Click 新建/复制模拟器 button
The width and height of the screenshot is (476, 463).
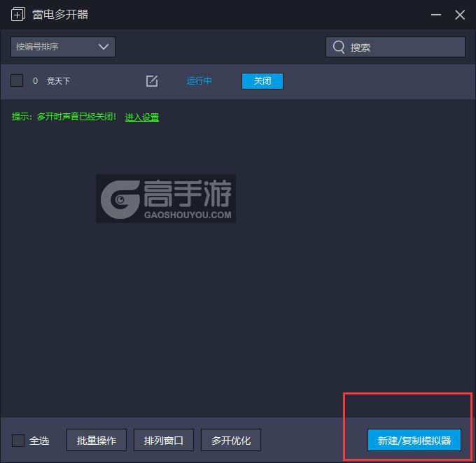414,440
